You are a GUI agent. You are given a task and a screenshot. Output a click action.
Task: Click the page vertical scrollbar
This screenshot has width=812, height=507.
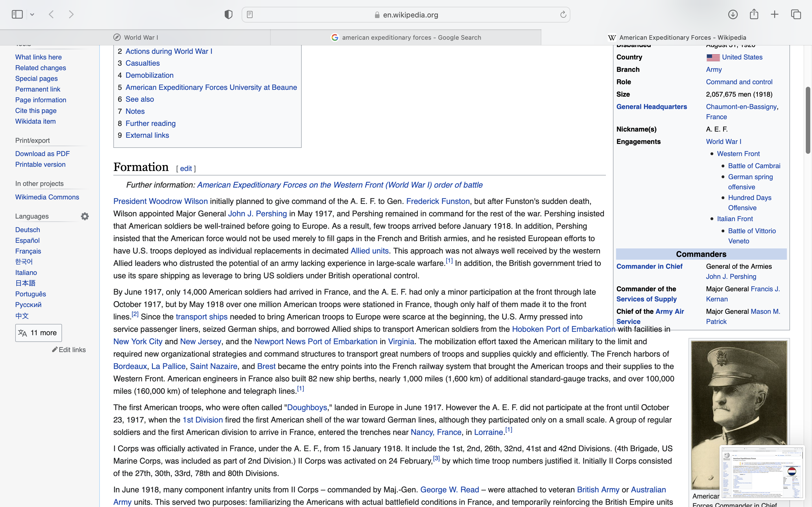(808, 120)
